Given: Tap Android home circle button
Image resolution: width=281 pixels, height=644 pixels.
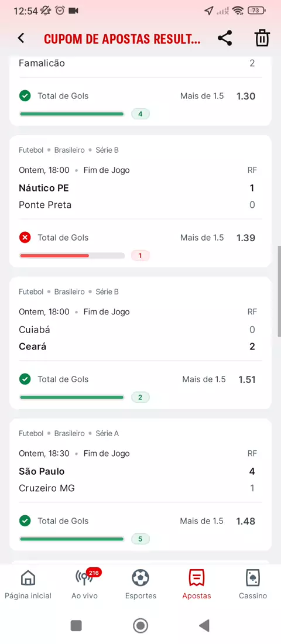Looking at the screenshot, I should tap(140, 625).
